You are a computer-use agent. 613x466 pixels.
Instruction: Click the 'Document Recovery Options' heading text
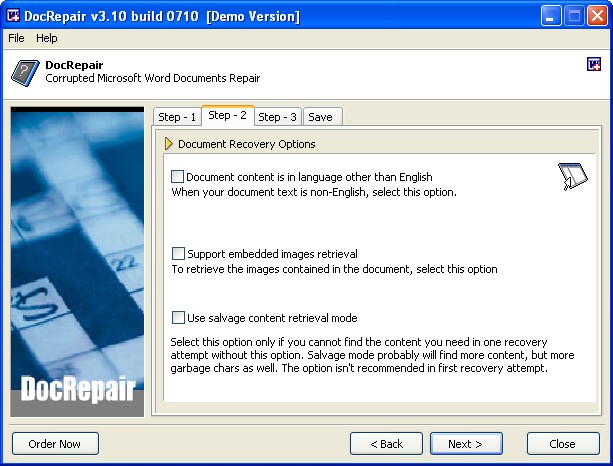(247, 144)
